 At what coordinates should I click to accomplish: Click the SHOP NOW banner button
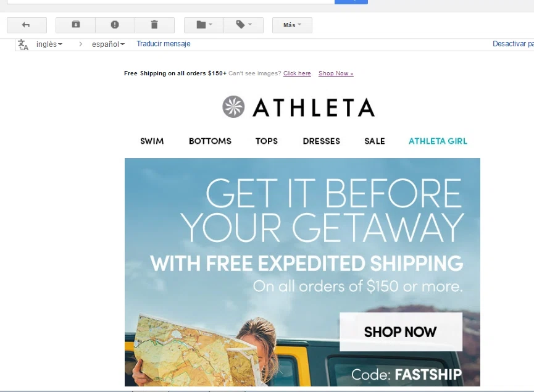pos(401,332)
